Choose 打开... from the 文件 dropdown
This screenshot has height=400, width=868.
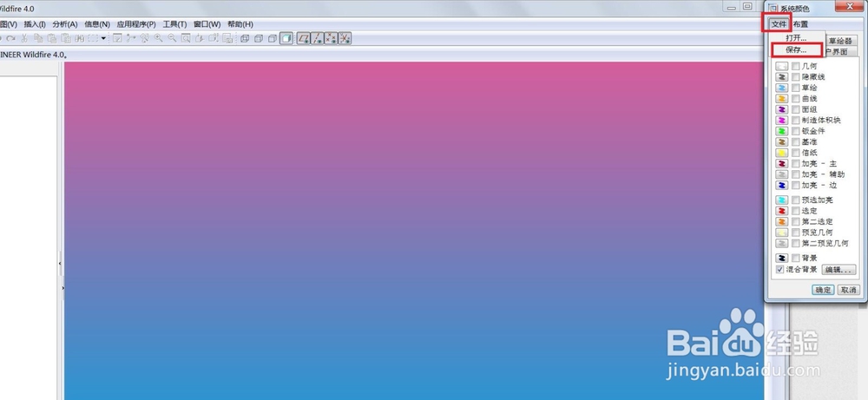coord(796,38)
